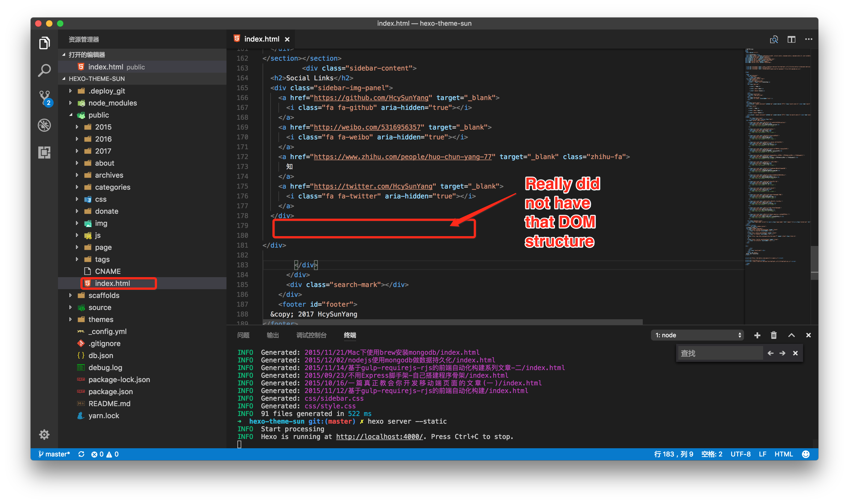849x504 pixels.
Task: Maximize terminal panel with chevron up
Action: click(x=791, y=335)
